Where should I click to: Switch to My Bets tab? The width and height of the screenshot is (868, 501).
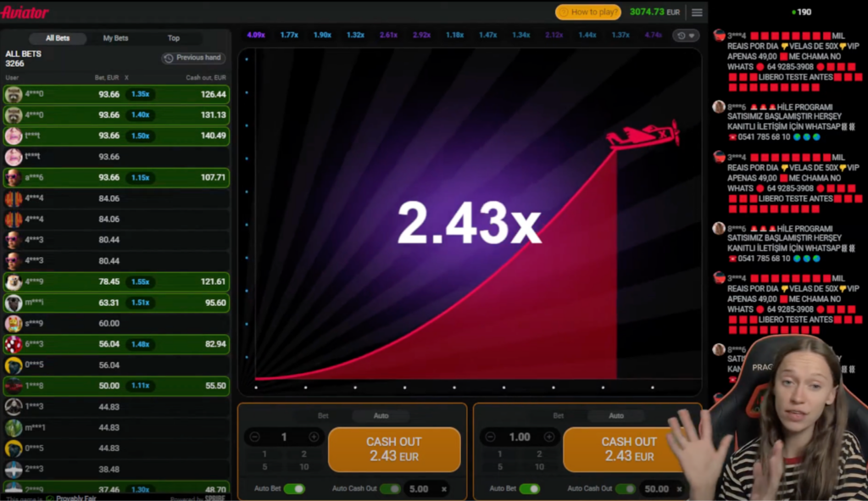tap(115, 38)
